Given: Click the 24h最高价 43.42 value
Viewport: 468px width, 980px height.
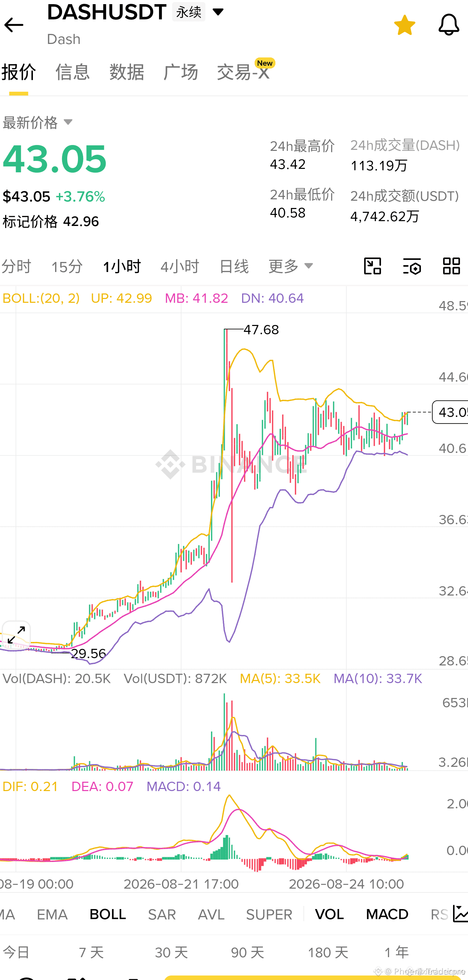Looking at the screenshot, I should 288,164.
